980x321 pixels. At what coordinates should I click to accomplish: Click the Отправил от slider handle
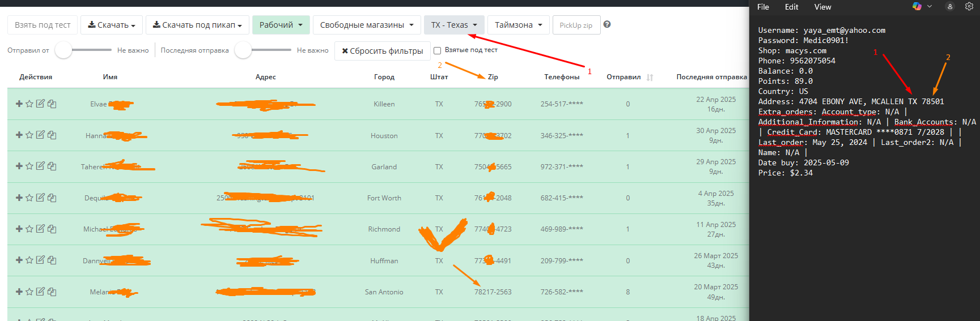click(x=63, y=50)
